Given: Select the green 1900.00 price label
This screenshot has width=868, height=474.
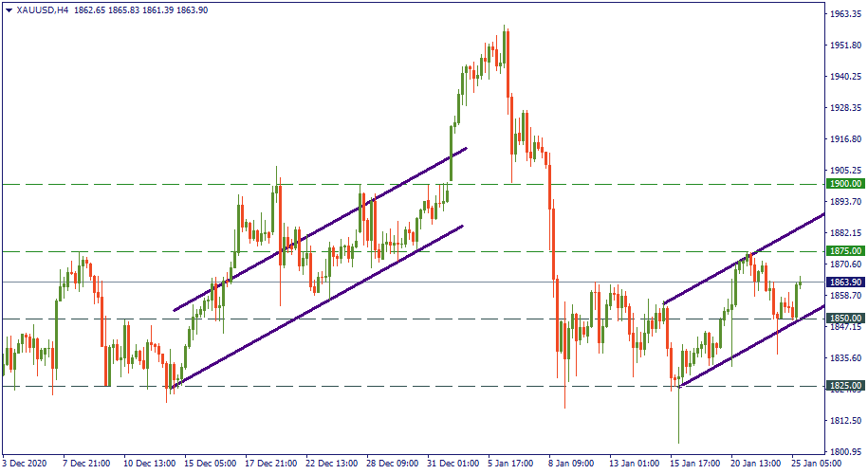Looking at the screenshot, I should [x=844, y=184].
